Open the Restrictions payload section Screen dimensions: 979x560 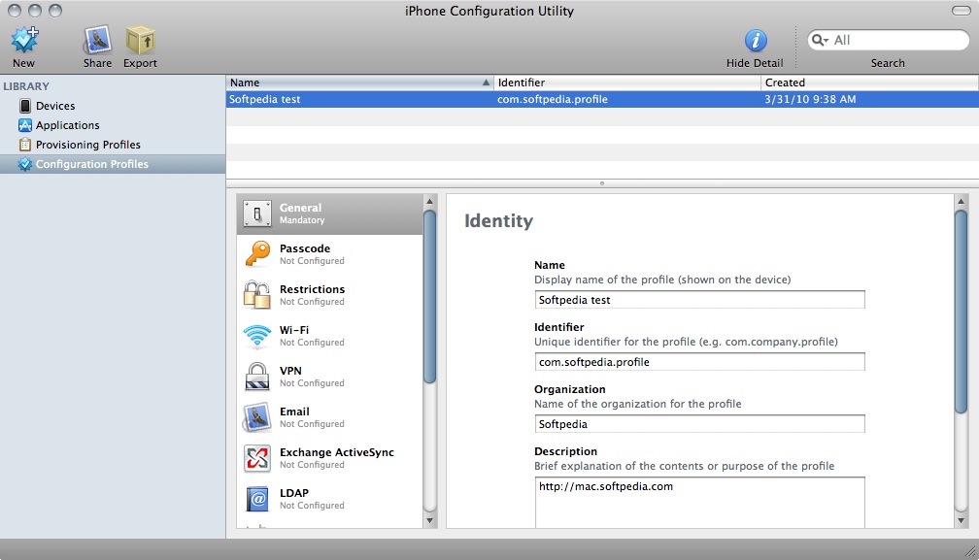pos(329,295)
